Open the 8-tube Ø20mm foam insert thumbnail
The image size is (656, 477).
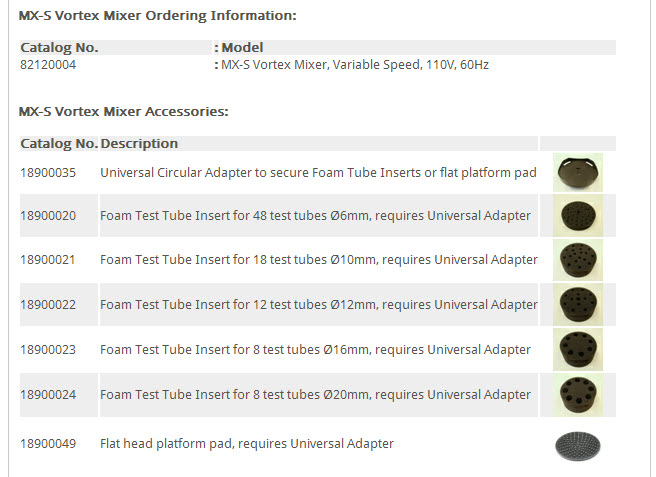[578, 395]
